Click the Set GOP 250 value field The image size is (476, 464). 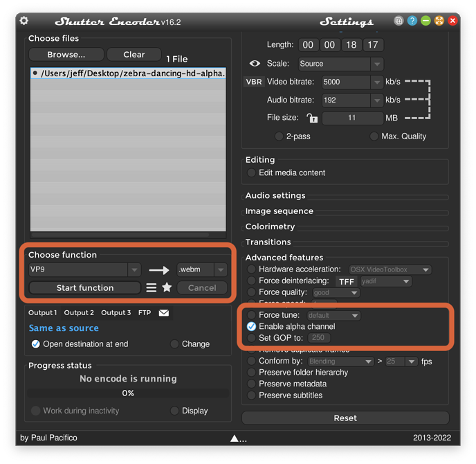319,338
